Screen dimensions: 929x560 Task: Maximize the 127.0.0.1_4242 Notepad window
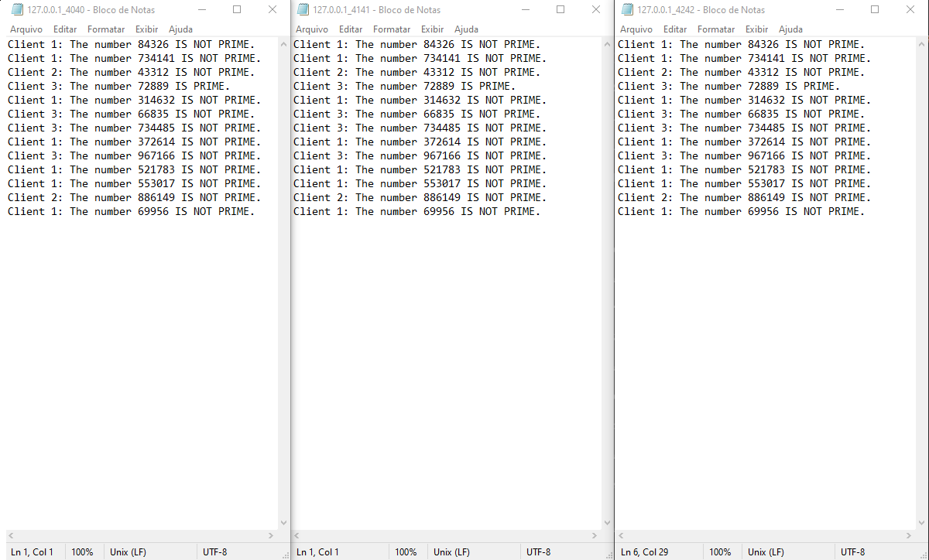875,10
